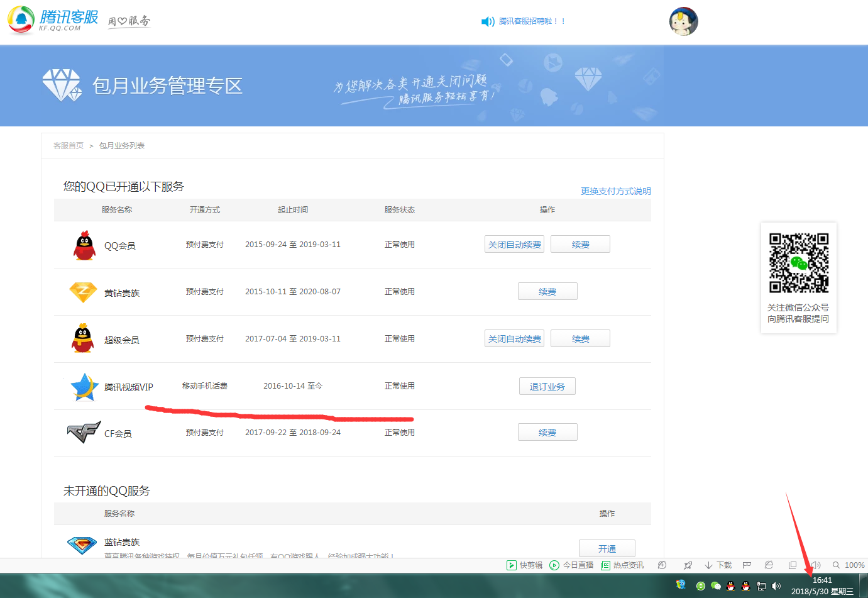Click the 腾讯视频VIP star icon

click(x=84, y=387)
